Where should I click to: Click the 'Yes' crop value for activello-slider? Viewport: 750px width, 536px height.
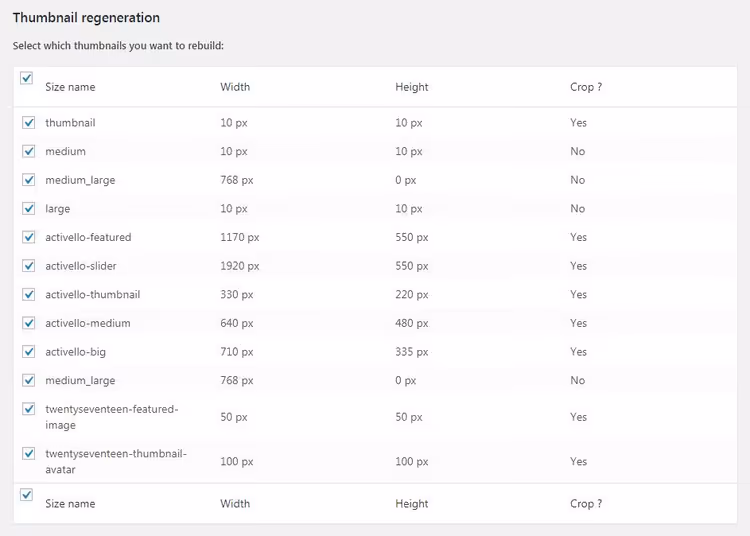coord(578,266)
